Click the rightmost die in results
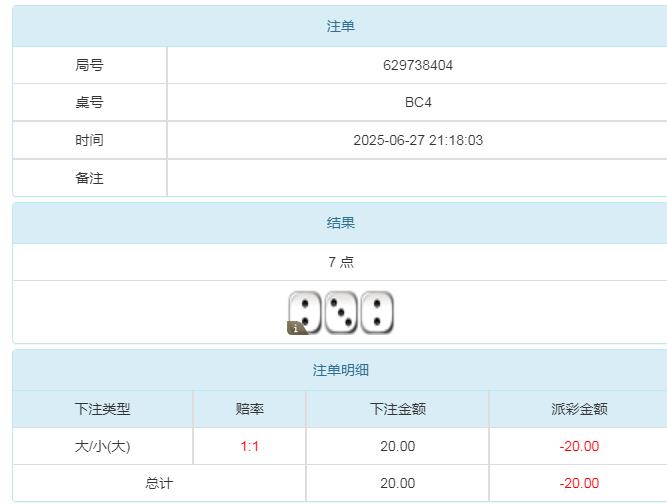This screenshot has height=504, width=667. pyautogui.click(x=377, y=312)
